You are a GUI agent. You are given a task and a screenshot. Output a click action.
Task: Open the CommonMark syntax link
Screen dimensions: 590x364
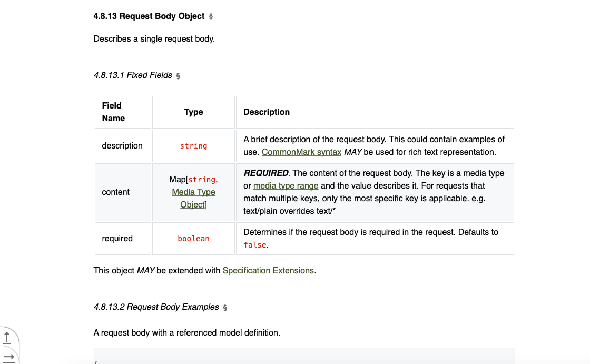coord(301,152)
